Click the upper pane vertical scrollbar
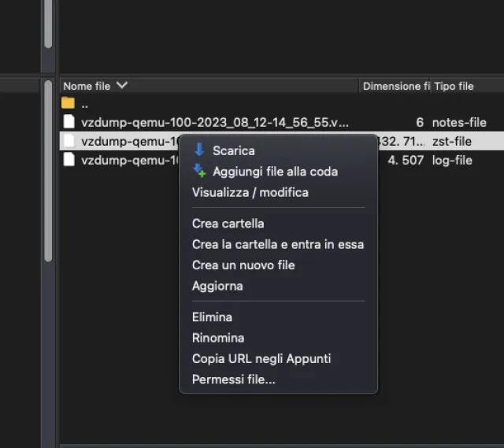 [48, 24]
